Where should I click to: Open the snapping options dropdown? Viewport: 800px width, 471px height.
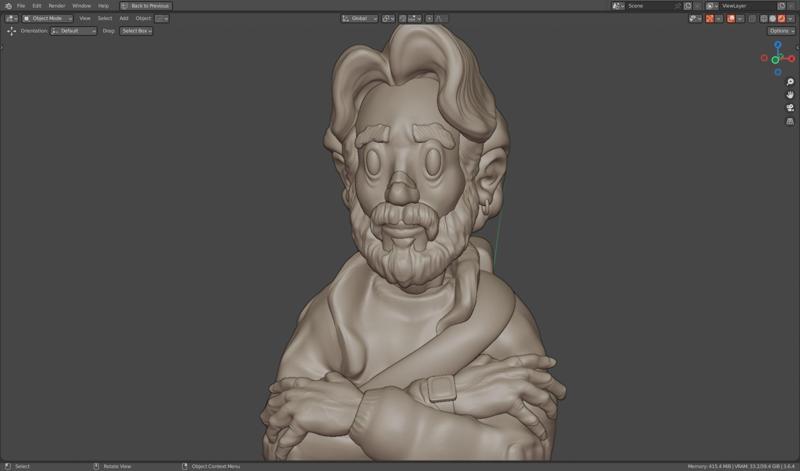(414, 18)
